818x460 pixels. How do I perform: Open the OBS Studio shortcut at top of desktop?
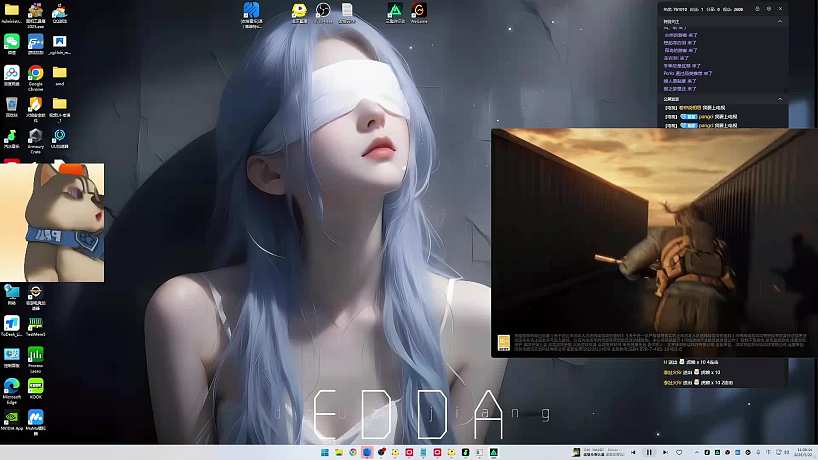[323, 13]
